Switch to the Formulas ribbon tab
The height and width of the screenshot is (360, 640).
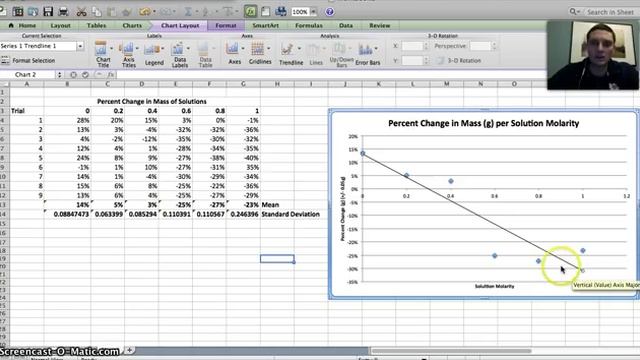click(309, 25)
